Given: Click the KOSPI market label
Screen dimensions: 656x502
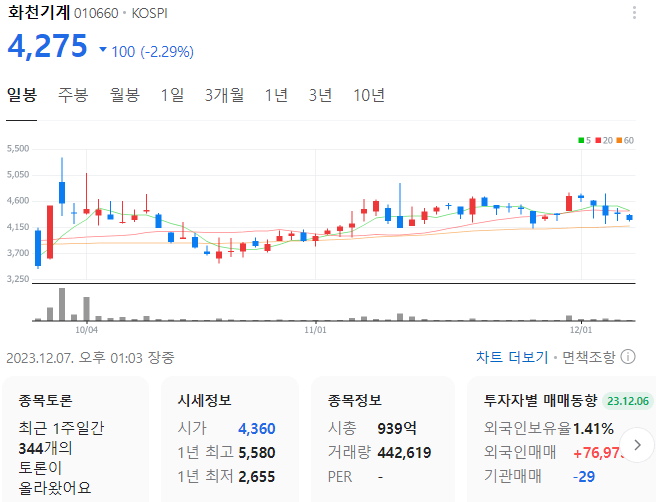Looking at the screenshot, I should [149, 13].
